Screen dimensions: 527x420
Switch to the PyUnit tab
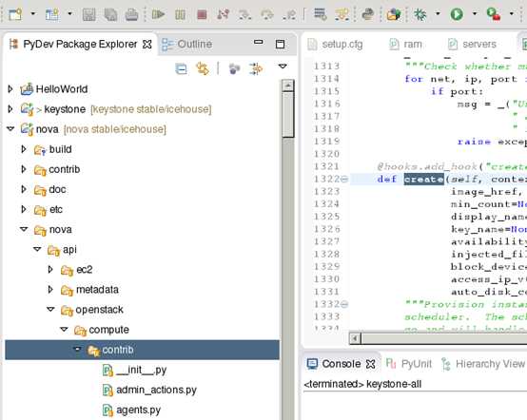[408, 364]
